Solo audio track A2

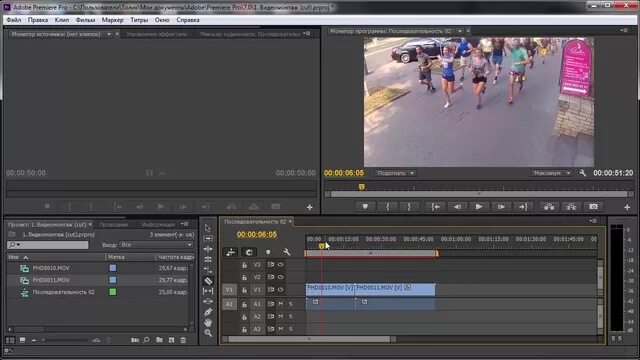(x=291, y=316)
